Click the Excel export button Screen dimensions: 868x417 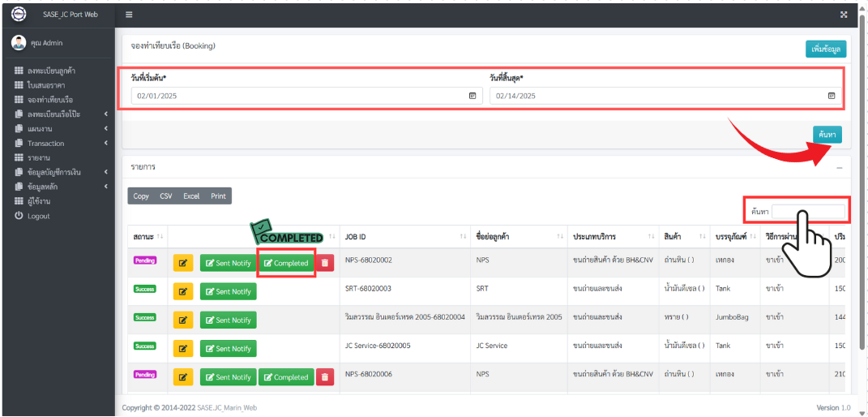[191, 196]
